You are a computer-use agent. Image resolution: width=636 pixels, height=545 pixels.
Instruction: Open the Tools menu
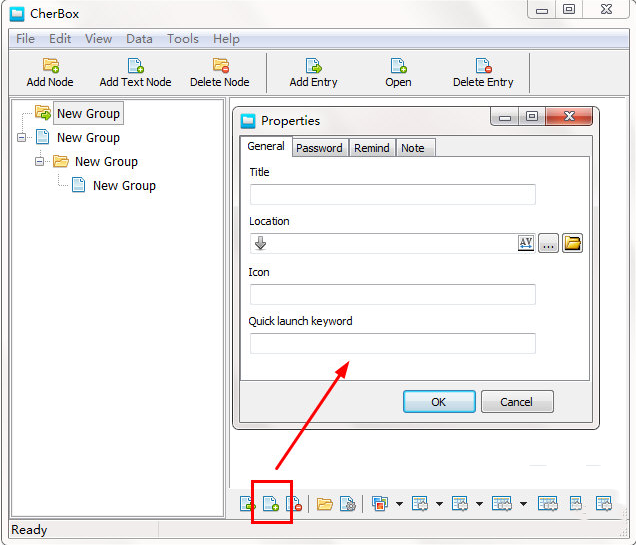pos(183,39)
